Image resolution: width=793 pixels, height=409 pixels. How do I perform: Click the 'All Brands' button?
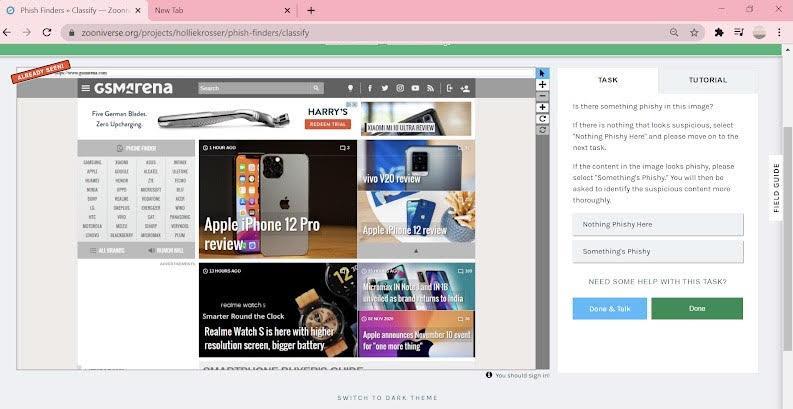tap(107, 250)
